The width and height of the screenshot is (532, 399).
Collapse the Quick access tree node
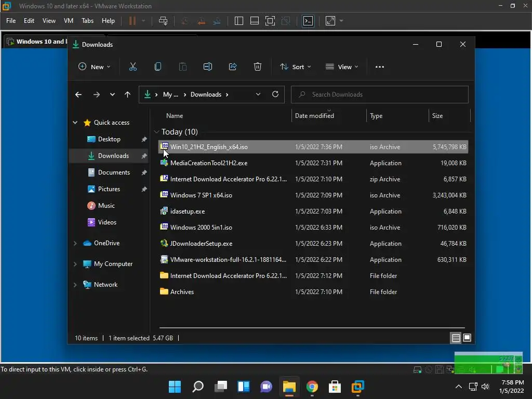coord(75,123)
